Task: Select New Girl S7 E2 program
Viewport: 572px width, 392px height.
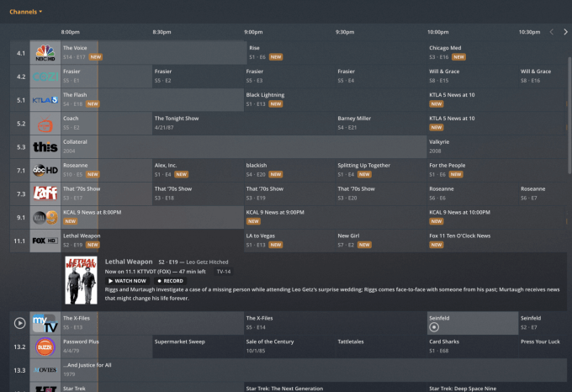Action: point(381,241)
